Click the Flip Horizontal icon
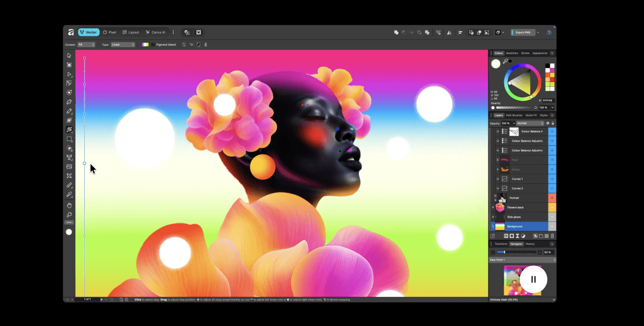The width and height of the screenshot is (644, 326). point(450,32)
